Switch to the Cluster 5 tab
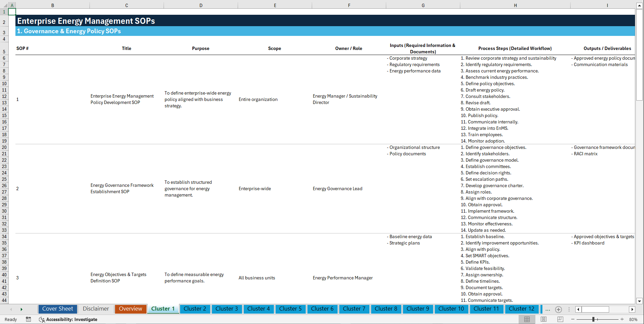This screenshot has width=644, height=324. point(290,309)
